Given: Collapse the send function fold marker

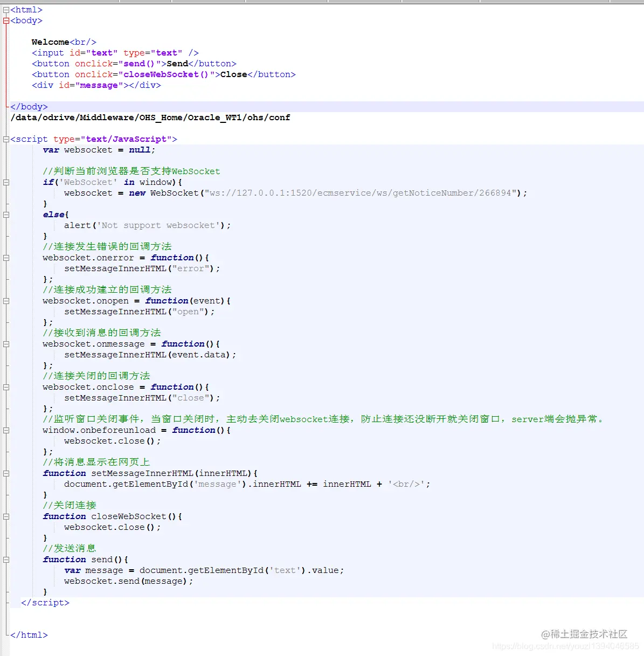Looking at the screenshot, I should pos(6,560).
